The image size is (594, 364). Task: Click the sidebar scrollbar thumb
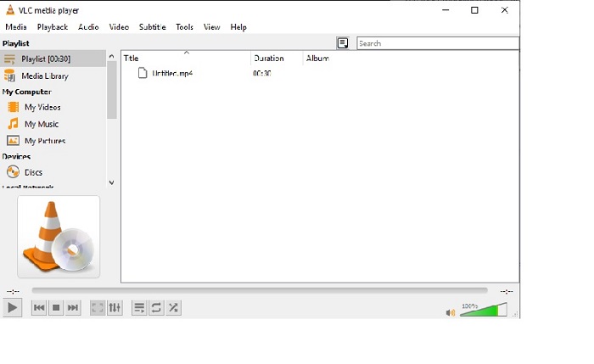[x=111, y=90]
